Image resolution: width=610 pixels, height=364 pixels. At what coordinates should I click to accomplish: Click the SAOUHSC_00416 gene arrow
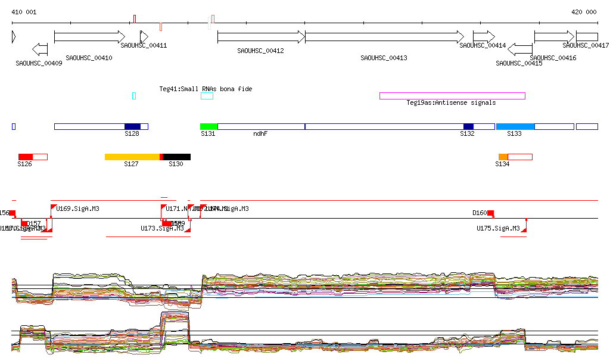554,37
